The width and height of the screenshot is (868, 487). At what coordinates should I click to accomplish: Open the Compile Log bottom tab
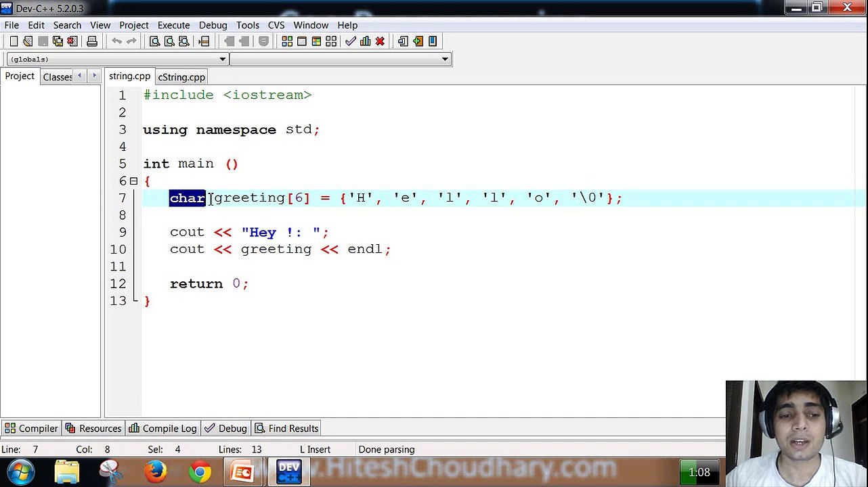tap(162, 428)
